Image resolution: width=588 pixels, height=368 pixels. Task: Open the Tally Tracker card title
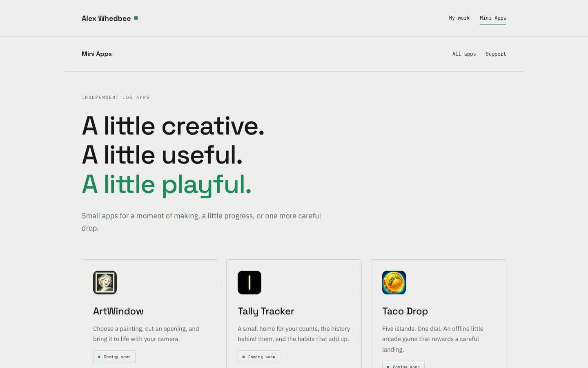pos(266,311)
